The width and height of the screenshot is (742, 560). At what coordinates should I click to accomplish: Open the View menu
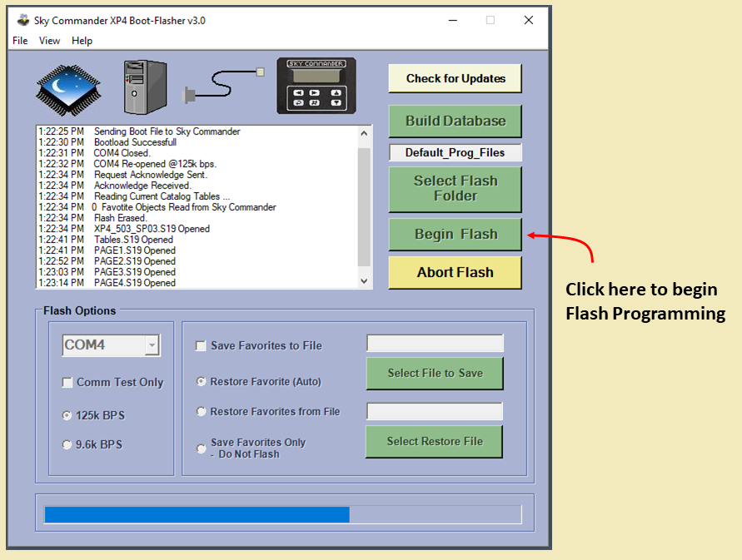point(49,41)
